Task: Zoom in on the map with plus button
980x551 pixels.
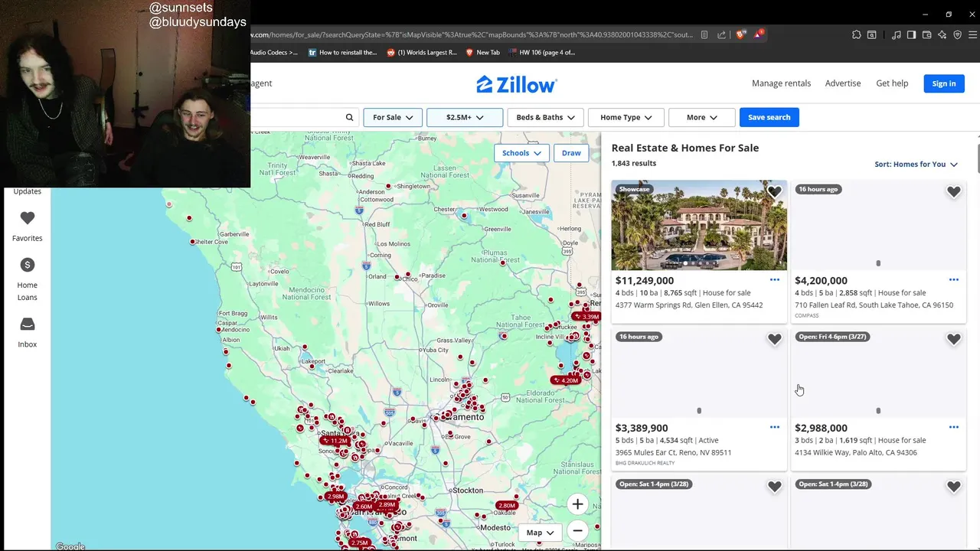Action: click(577, 504)
